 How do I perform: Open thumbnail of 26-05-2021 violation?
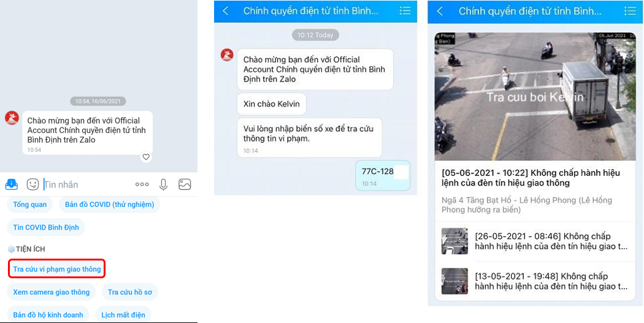click(454, 241)
